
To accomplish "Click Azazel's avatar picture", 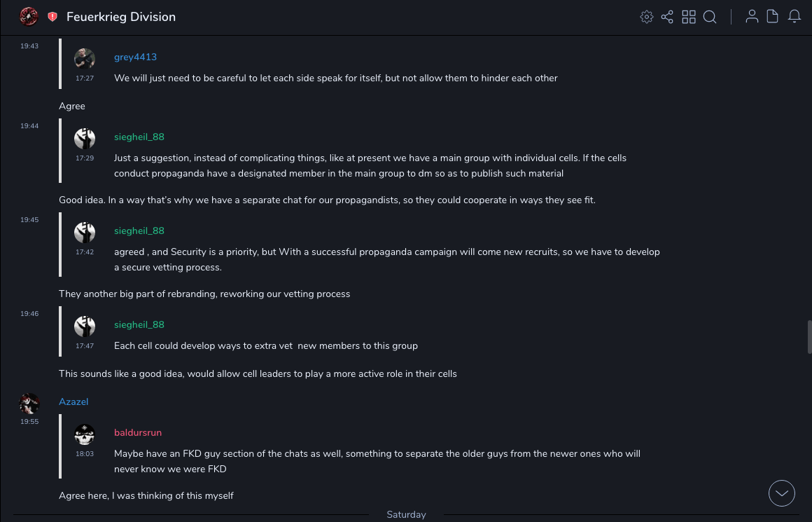I will coord(29,404).
